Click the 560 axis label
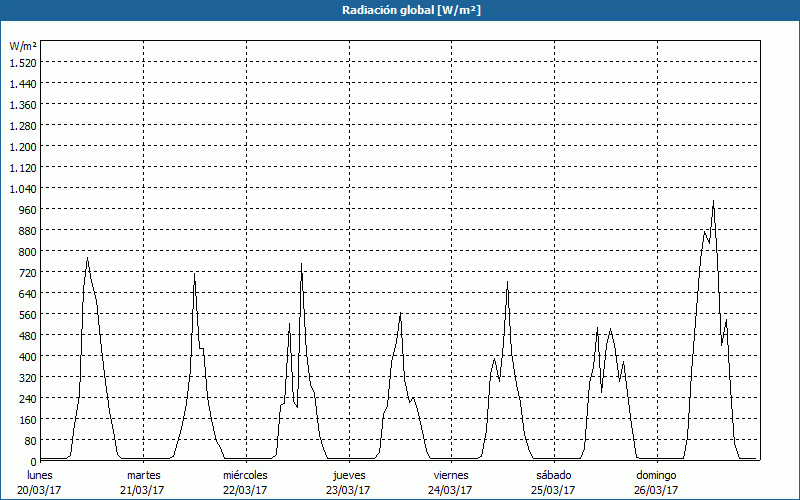 (x=28, y=315)
